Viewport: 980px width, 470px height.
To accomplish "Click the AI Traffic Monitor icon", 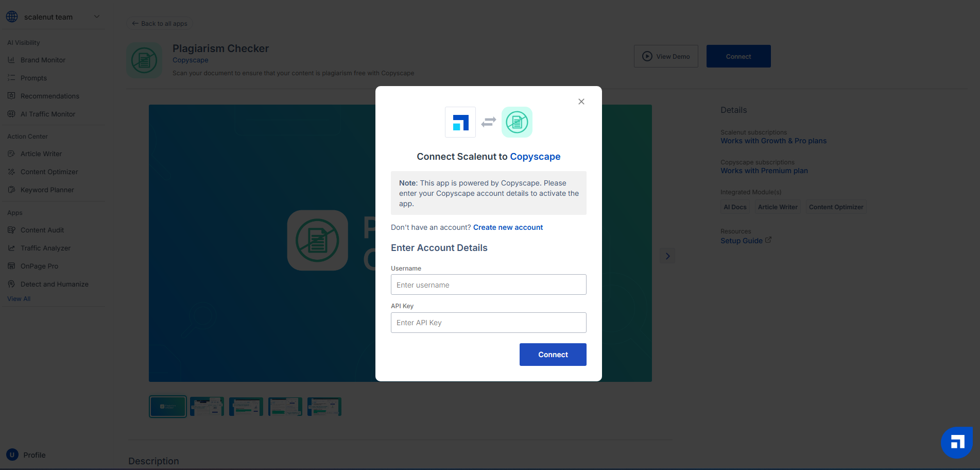I will [11, 114].
